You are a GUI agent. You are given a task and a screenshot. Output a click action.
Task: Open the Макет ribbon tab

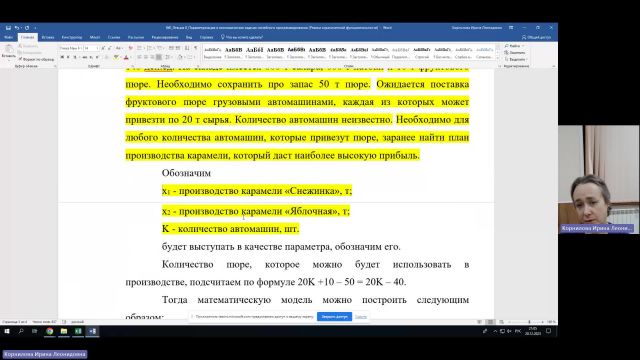point(95,37)
